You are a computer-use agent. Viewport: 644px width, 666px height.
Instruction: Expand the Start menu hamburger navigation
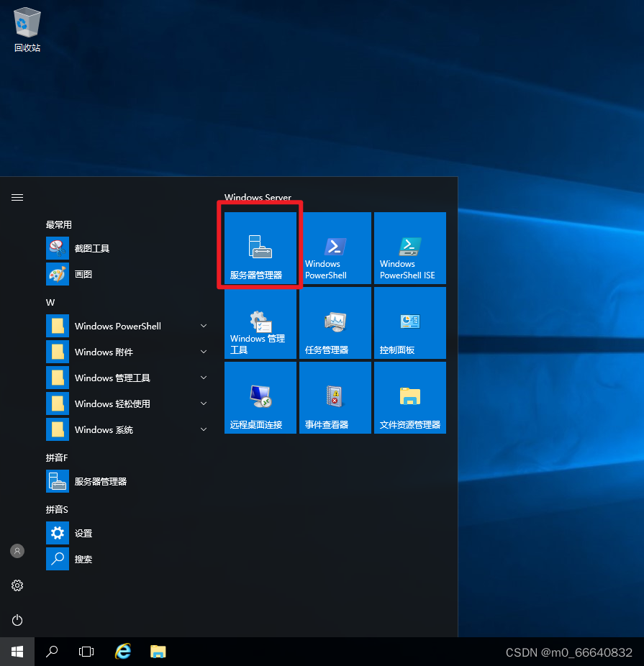coord(17,198)
